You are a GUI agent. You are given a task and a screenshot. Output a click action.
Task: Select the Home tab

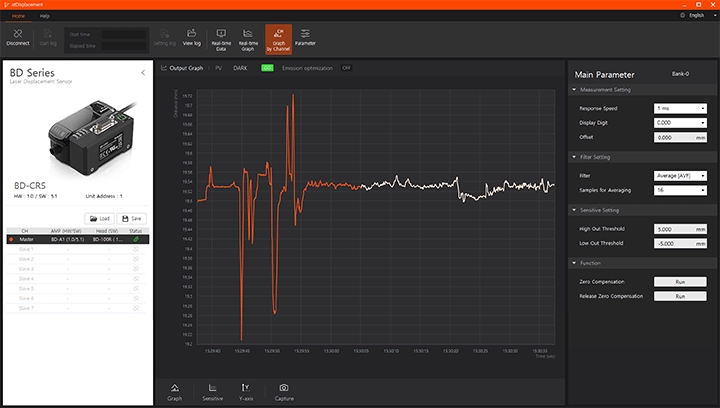pos(18,16)
